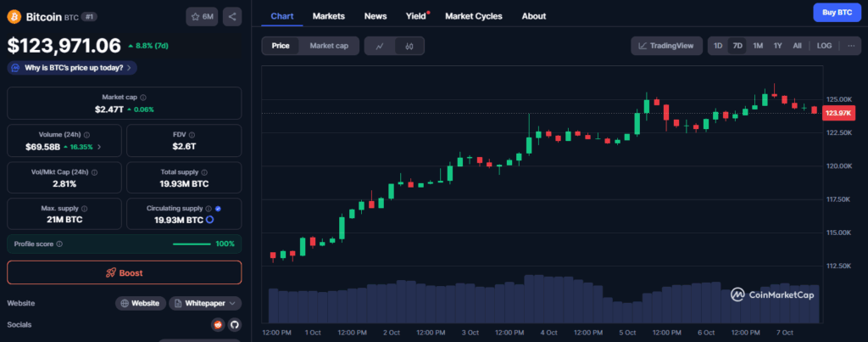Viewport: 868px width, 342px height.
Task: Switch to the Market Cycles tab
Action: tap(474, 16)
